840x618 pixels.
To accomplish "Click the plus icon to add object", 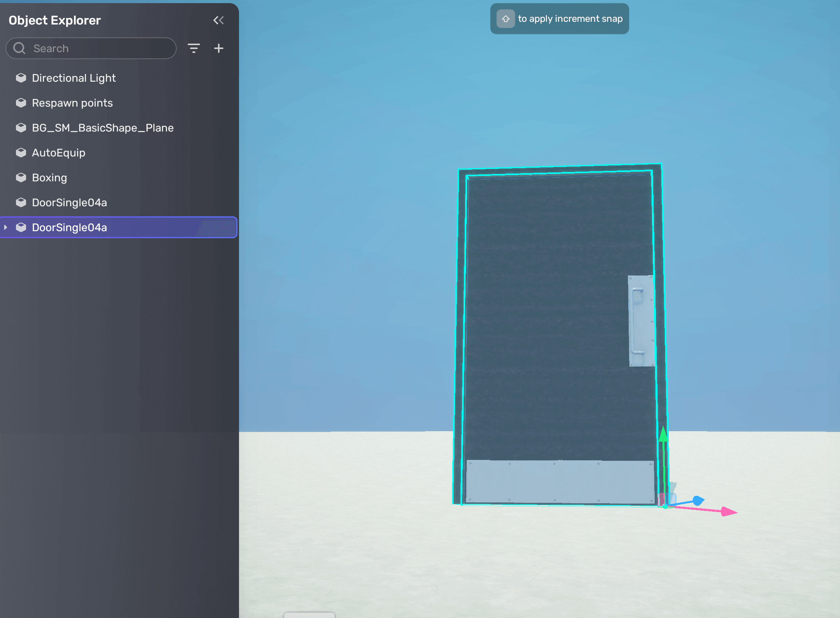I will (x=219, y=48).
